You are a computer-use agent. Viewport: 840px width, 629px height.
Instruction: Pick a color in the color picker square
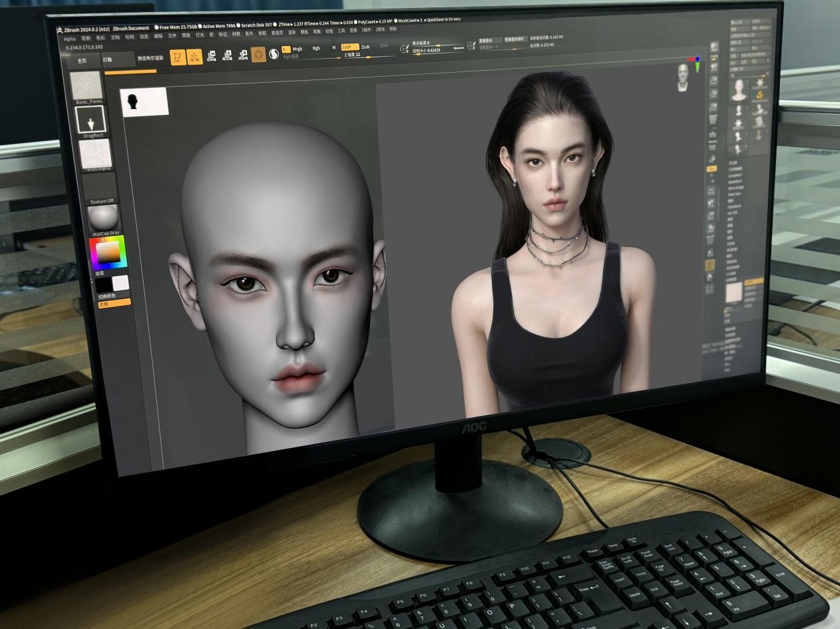tap(108, 253)
